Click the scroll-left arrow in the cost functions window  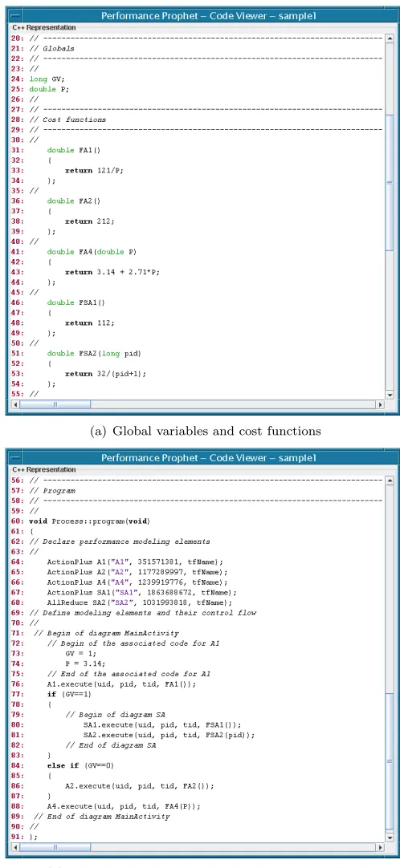(14, 404)
